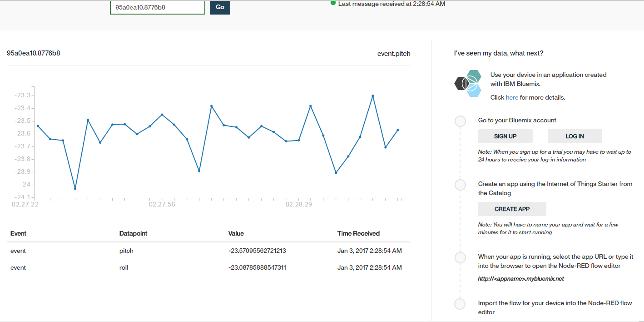Click the device ID heading above chart
This screenshot has height=322, width=644.
(33, 53)
